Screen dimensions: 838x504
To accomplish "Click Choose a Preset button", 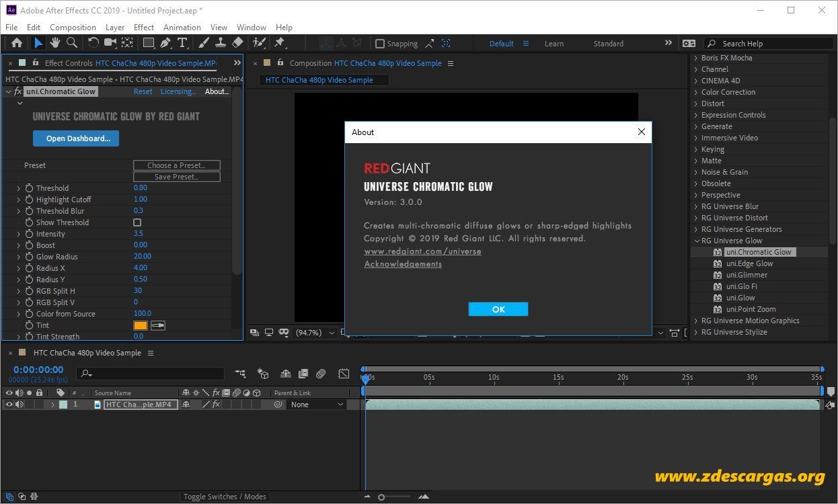I will pos(176,165).
